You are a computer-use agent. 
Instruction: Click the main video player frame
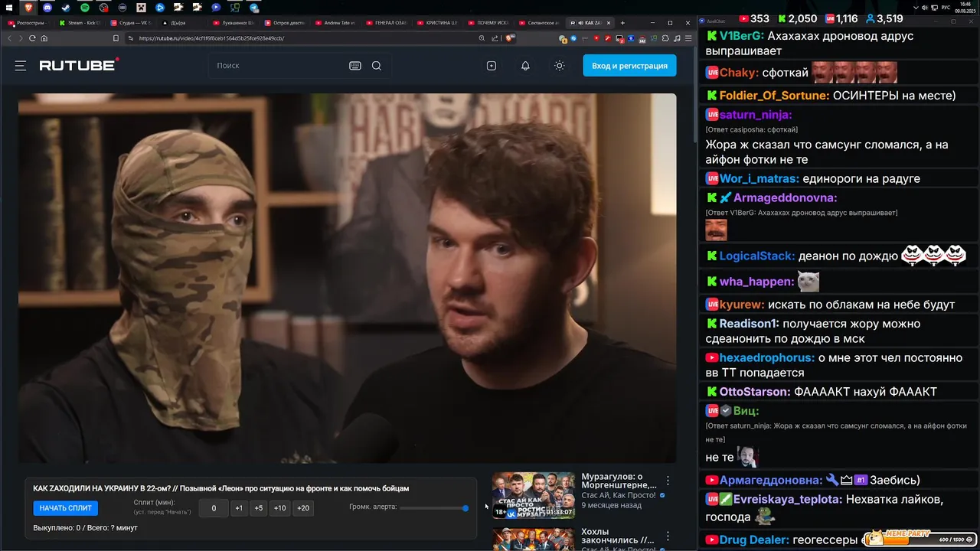(347, 278)
